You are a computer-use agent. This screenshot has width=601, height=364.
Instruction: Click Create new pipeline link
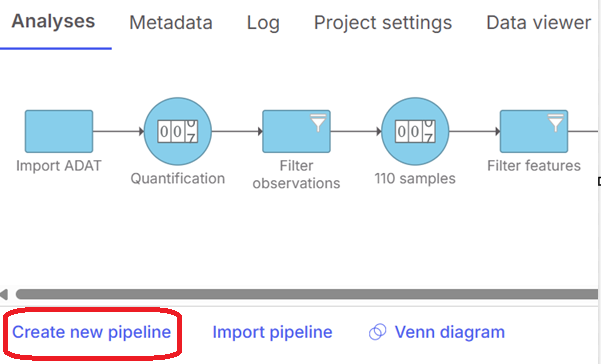tap(92, 332)
